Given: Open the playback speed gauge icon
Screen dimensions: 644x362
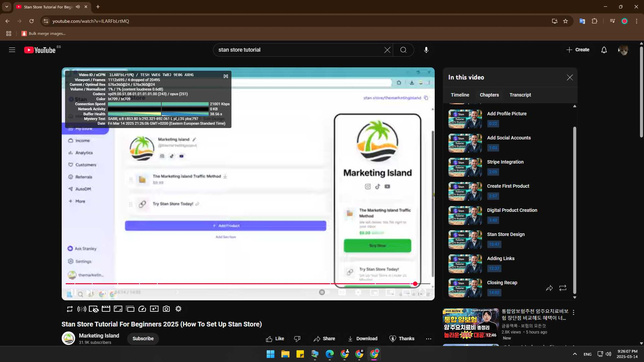Looking at the screenshot, I should (142, 309).
